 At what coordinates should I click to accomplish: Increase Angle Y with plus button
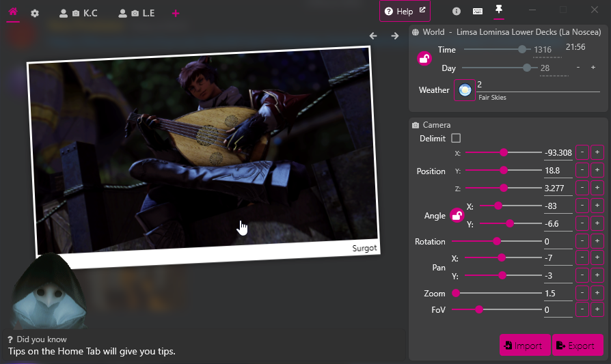coord(597,223)
